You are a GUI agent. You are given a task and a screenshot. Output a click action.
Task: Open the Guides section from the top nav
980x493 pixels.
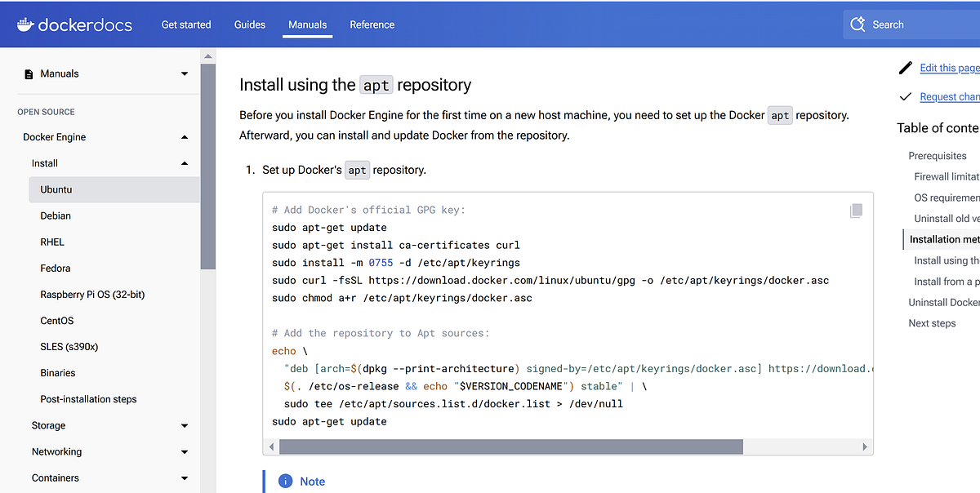pyautogui.click(x=249, y=24)
